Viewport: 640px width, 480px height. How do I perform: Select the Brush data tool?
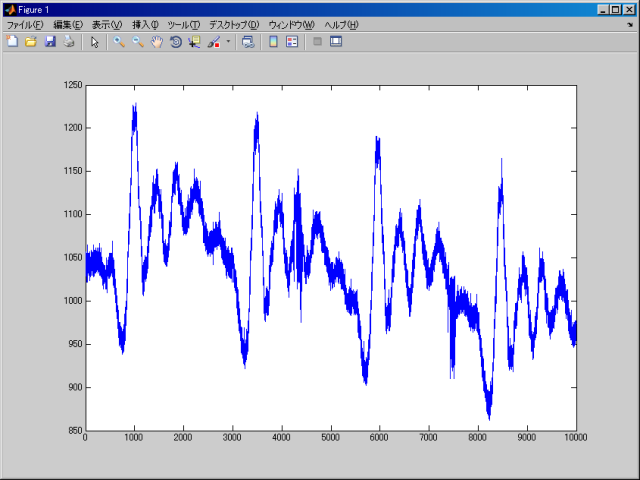(213, 42)
